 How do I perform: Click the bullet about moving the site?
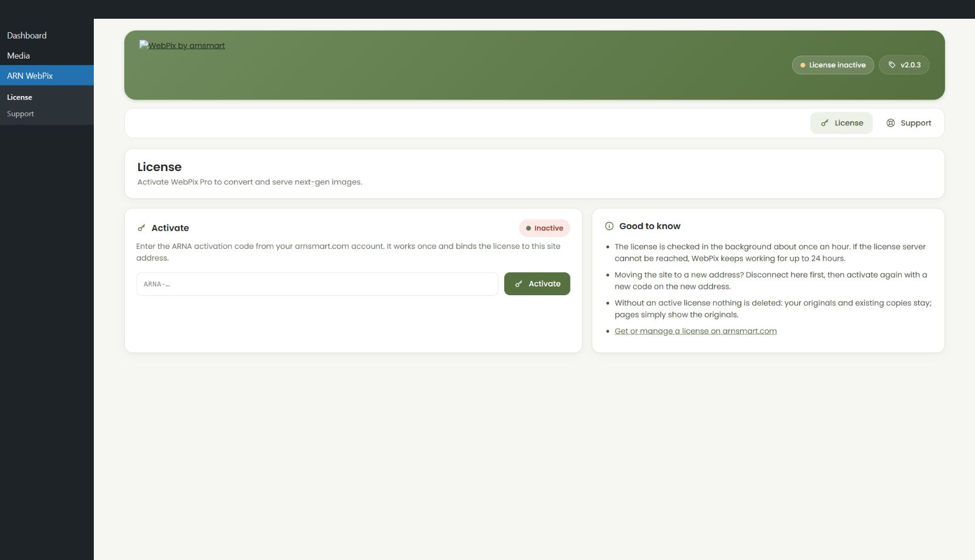tap(770, 281)
